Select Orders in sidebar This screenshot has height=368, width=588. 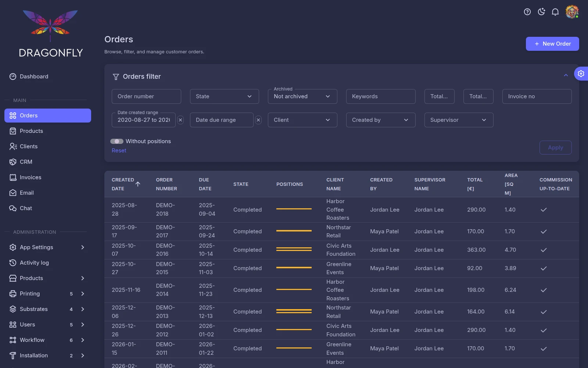[x=48, y=116]
